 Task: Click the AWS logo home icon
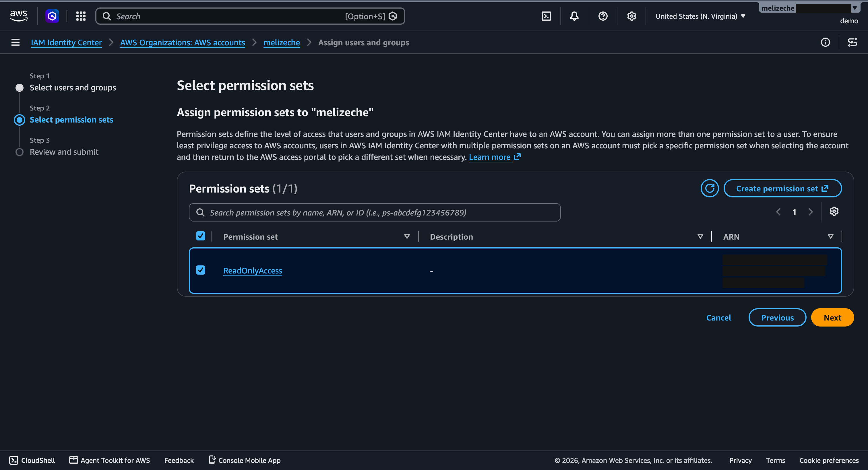click(19, 16)
